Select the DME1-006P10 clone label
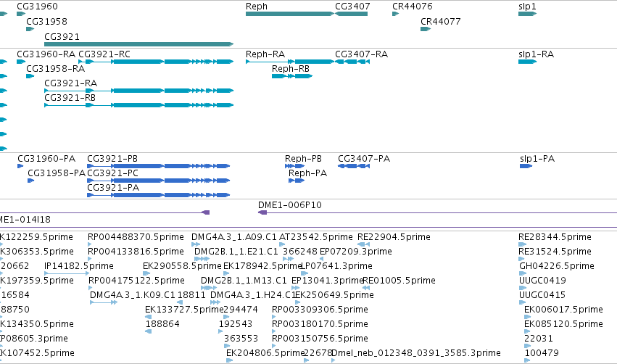 pyautogui.click(x=290, y=205)
